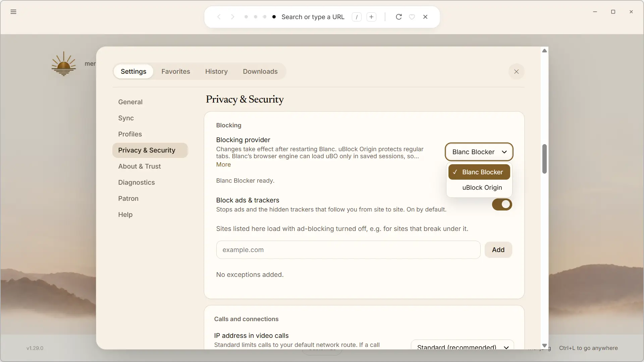Go back with the left arrow
The height and width of the screenshot is (362, 644).
[219, 17]
